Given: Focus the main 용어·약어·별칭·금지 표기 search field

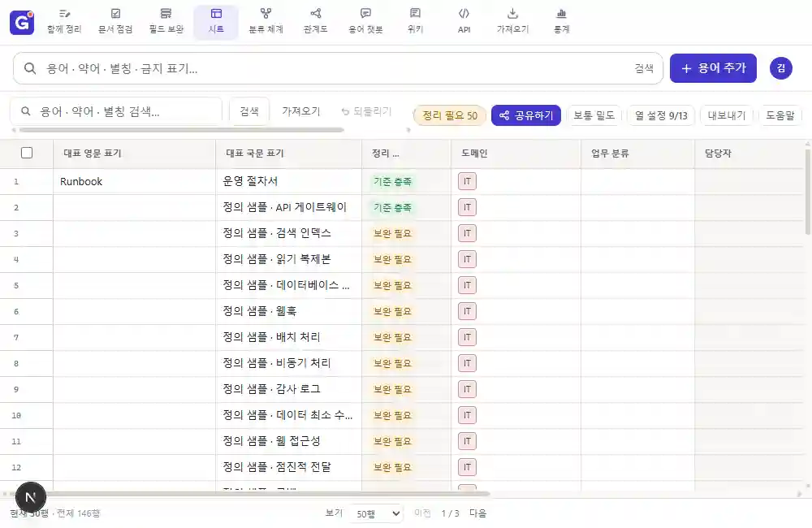Looking at the screenshot, I should point(338,68).
